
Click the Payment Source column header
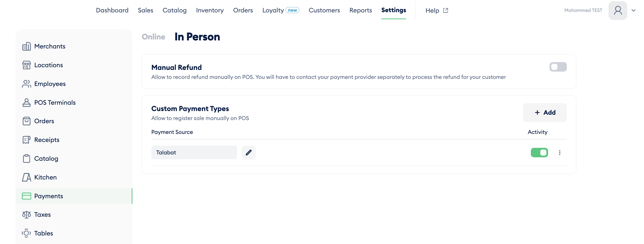(x=172, y=132)
